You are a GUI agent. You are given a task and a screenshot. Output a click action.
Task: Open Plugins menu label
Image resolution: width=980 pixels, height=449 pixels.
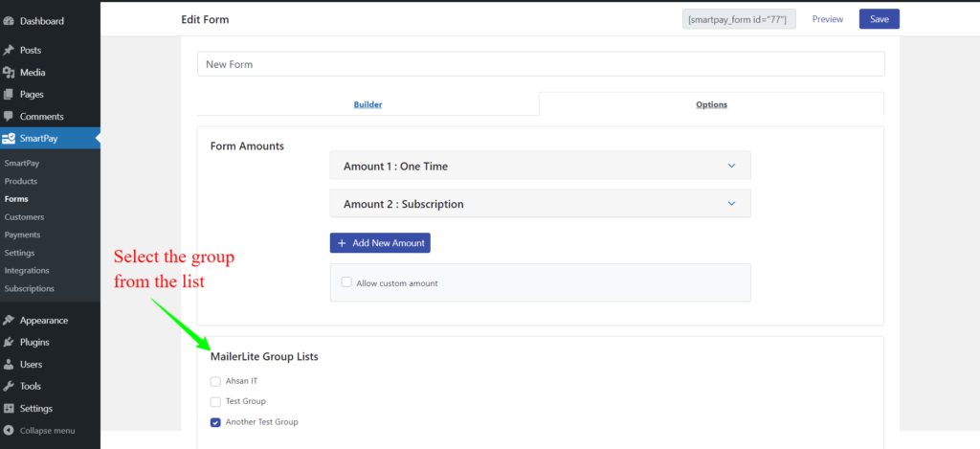(x=34, y=342)
